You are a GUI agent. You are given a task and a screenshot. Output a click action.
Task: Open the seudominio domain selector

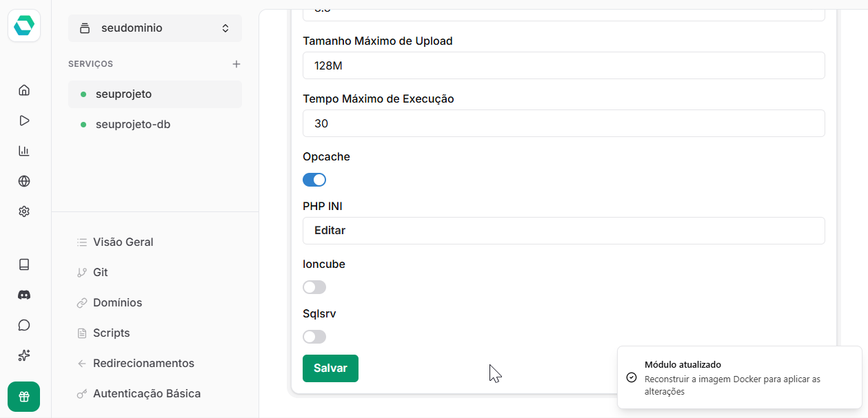pyautogui.click(x=154, y=28)
